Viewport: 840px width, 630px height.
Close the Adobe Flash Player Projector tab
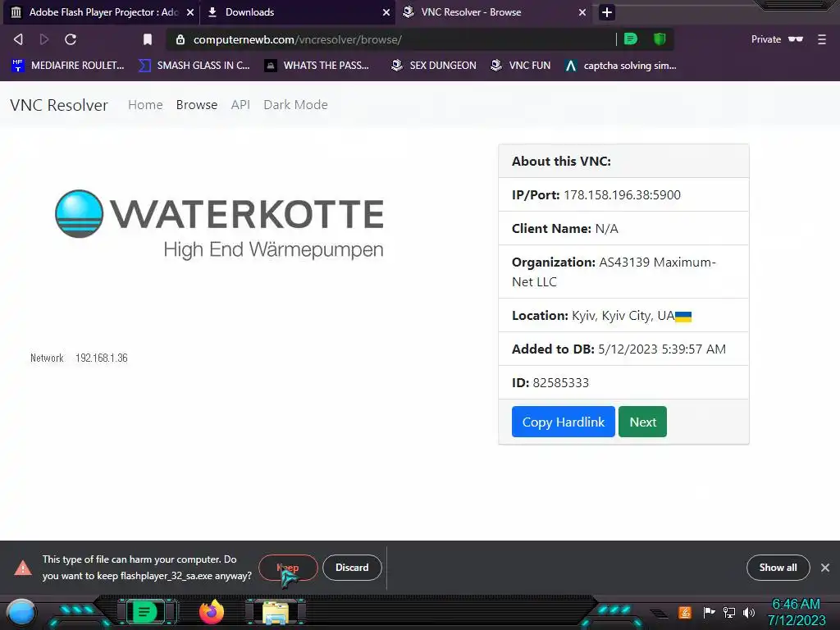coord(190,12)
